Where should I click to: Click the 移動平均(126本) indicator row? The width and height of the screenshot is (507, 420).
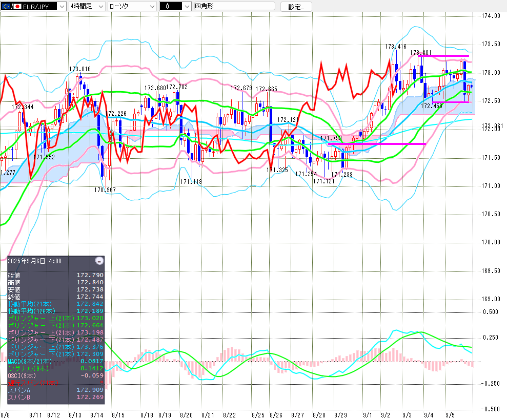click(55, 311)
